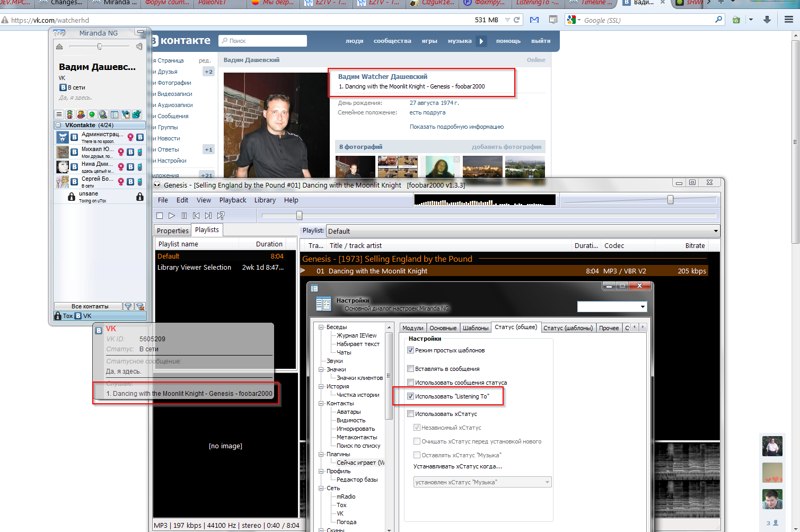Viewport: 800px width, 532px height.
Task: Open the options checklist icon in Miranda toolbar
Action: pos(114,114)
